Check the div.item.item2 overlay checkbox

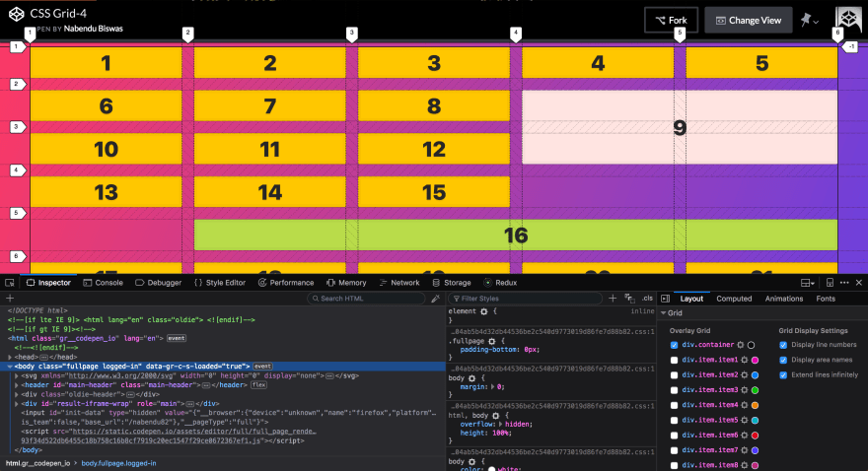click(674, 374)
